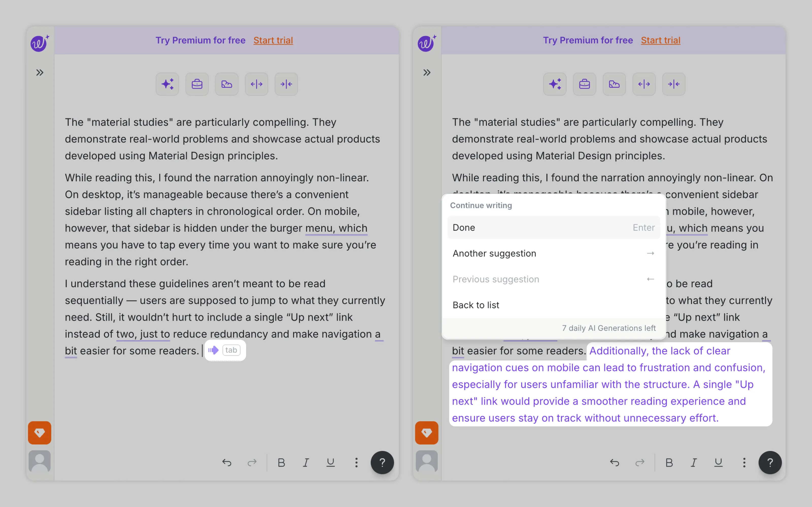
Task: Click the user avatar in right panel sidebar
Action: click(x=427, y=461)
